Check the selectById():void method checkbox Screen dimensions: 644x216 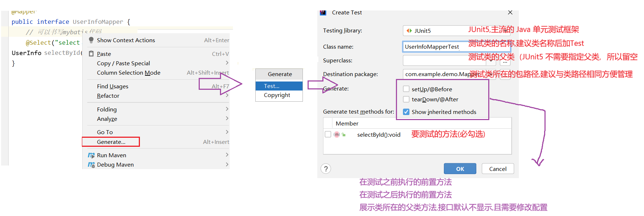coord(328,135)
